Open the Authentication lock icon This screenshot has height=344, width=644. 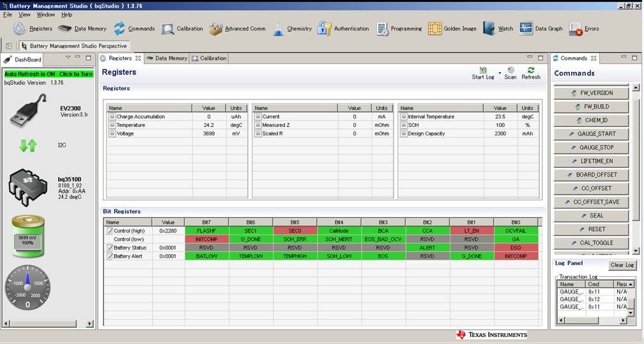[x=324, y=29]
